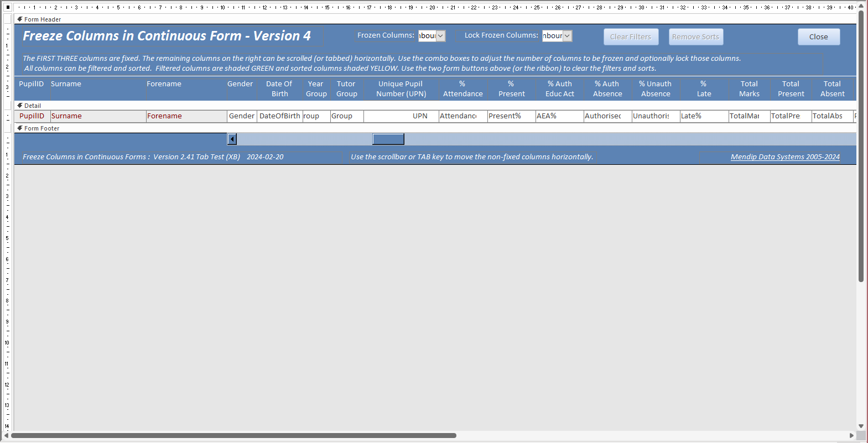The width and height of the screenshot is (868, 443).
Task: Click the down arrow of vertical scrollbar
Action: coord(861,426)
